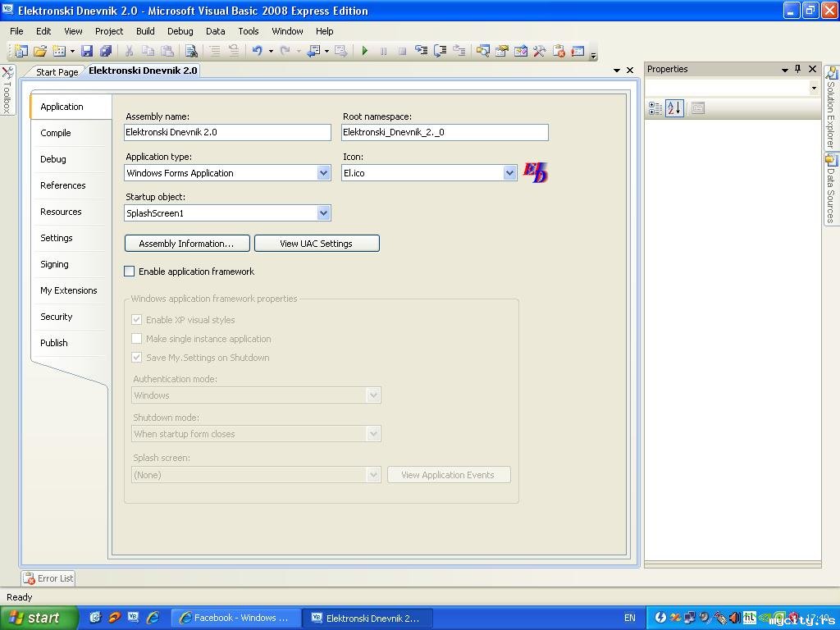Open the Tools menu
The width and height of the screenshot is (840, 630).
pos(249,31)
